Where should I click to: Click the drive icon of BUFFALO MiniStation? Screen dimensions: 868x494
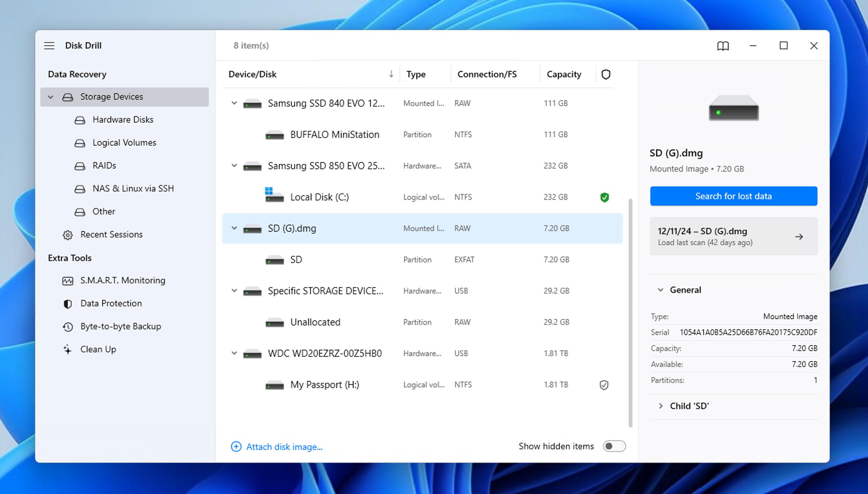point(274,135)
